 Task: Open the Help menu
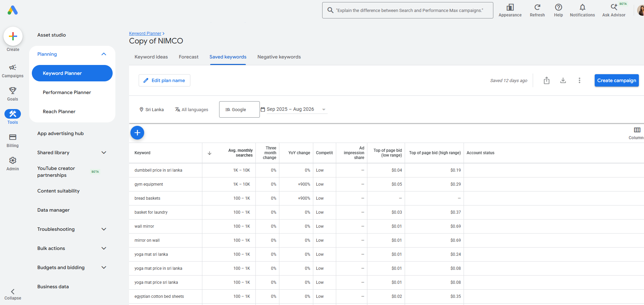[558, 10]
